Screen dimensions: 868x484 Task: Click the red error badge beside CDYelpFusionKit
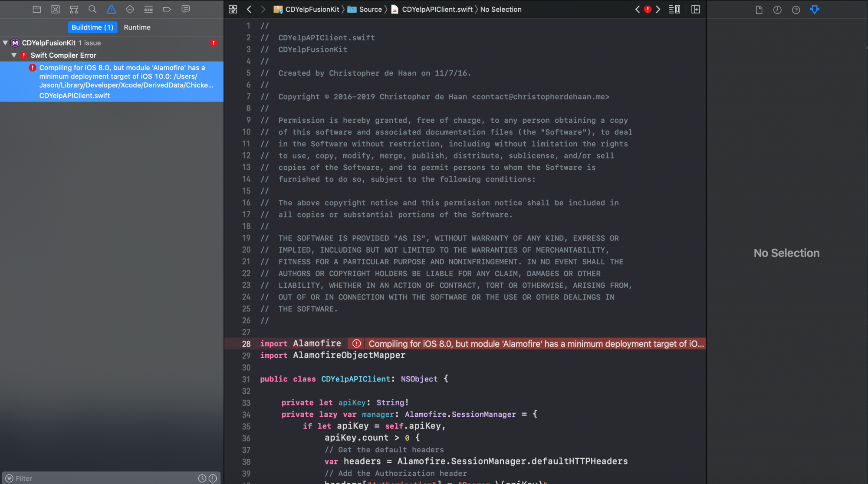click(x=214, y=43)
